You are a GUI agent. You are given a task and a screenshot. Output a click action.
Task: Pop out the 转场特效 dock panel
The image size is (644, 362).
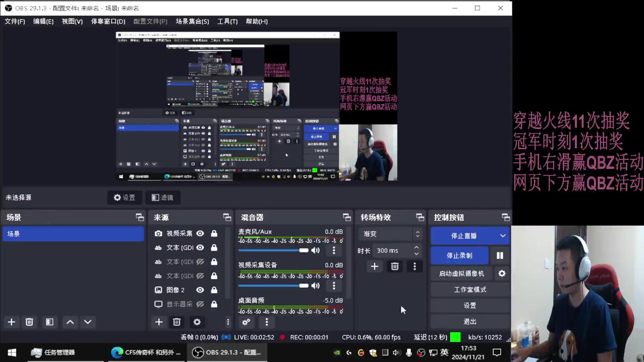420,217
